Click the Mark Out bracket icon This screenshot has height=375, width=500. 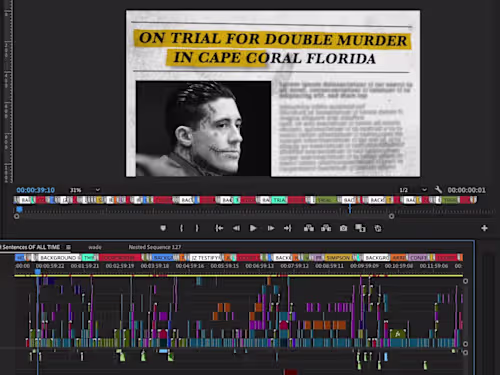pyautogui.click(x=197, y=228)
